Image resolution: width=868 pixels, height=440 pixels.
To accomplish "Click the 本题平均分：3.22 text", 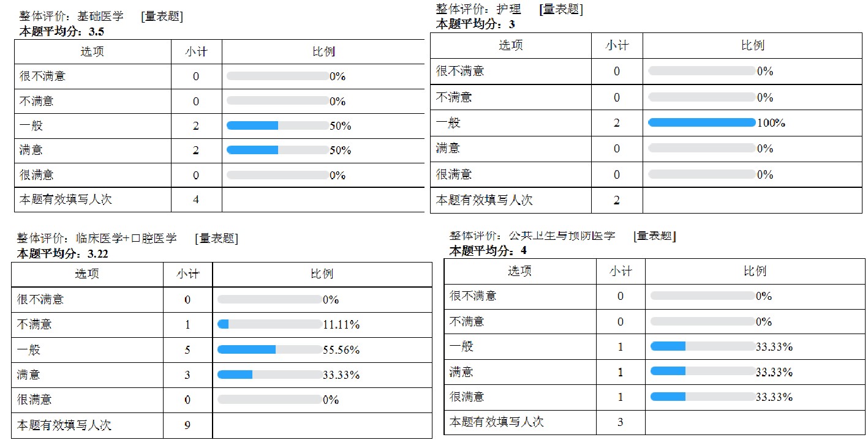I will point(59,253).
